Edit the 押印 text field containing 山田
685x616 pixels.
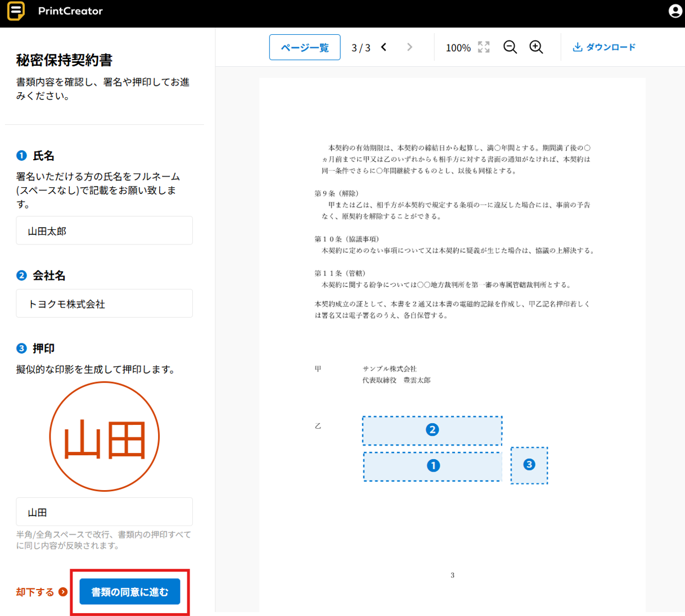pyautogui.click(x=104, y=512)
